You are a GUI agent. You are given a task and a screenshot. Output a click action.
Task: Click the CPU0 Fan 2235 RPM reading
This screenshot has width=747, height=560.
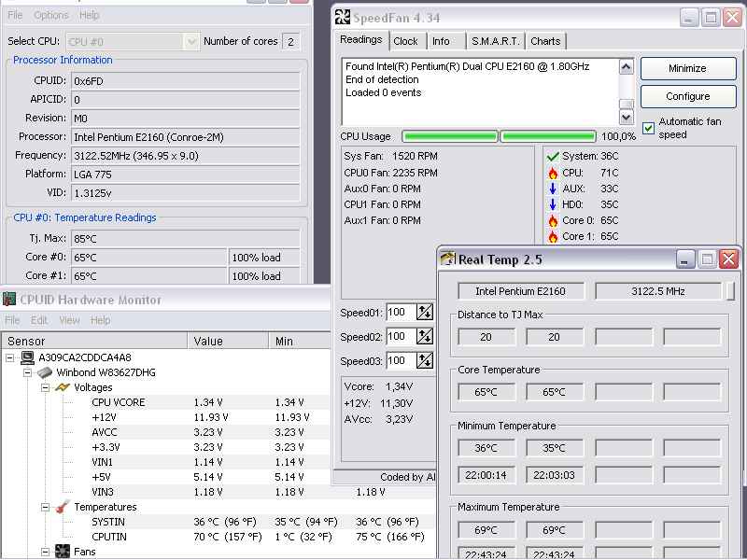point(390,173)
